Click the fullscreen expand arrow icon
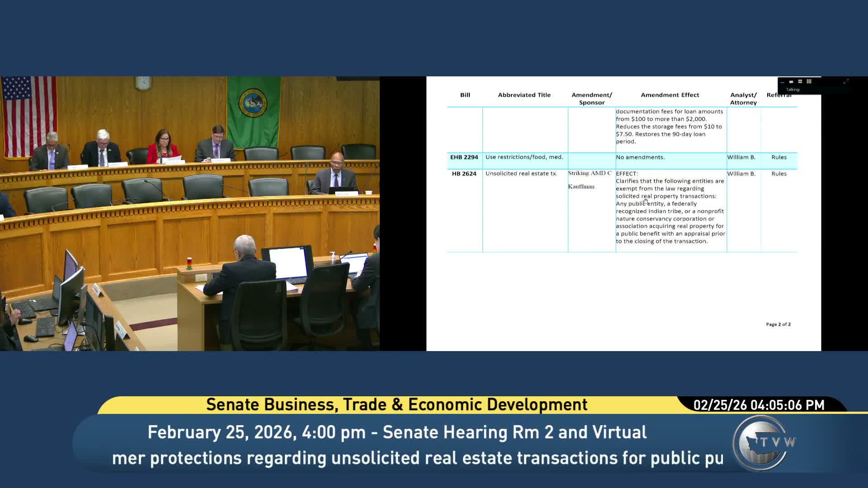 pos(846,82)
